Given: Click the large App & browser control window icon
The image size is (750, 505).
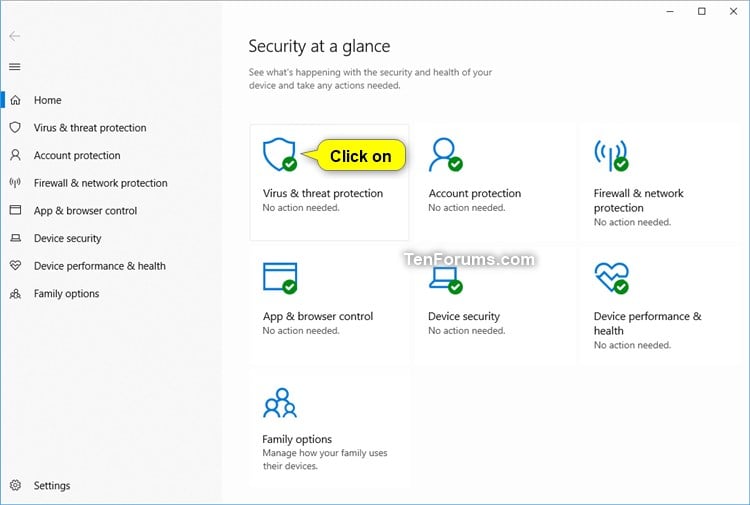Looking at the screenshot, I should tap(280, 278).
